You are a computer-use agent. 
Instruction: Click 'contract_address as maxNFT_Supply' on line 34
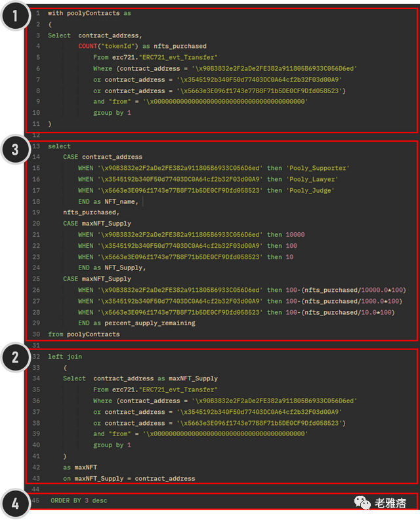(156, 378)
